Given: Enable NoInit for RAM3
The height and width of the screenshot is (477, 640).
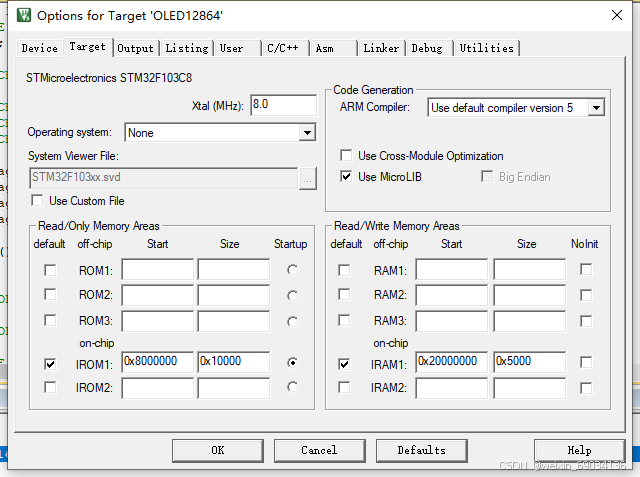Looking at the screenshot, I should [x=586, y=321].
